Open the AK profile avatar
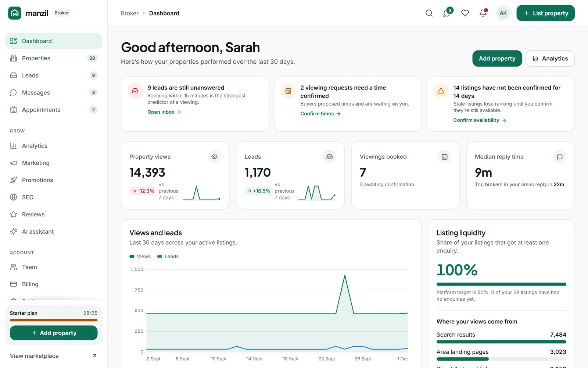 (503, 13)
